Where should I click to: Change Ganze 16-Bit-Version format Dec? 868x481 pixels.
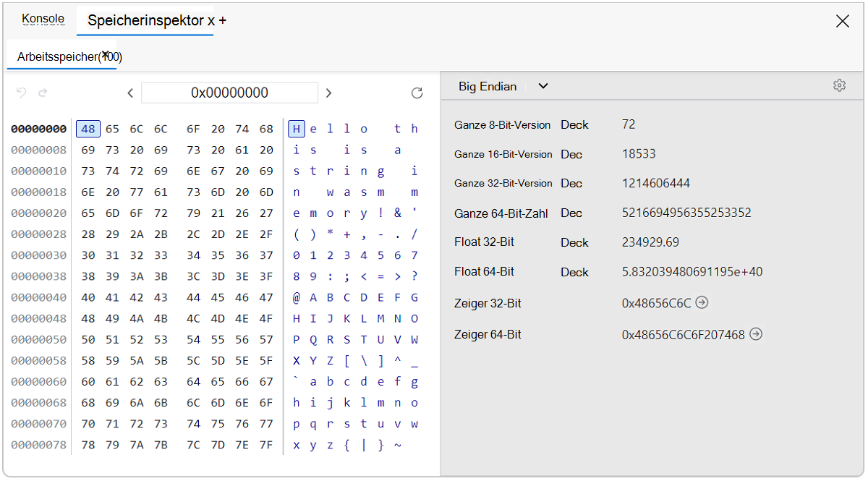coord(571,154)
